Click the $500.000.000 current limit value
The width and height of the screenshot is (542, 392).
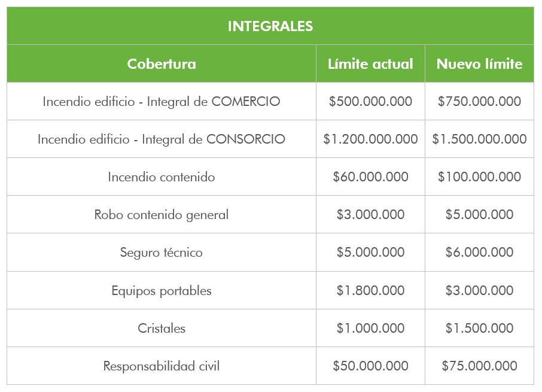click(x=370, y=101)
